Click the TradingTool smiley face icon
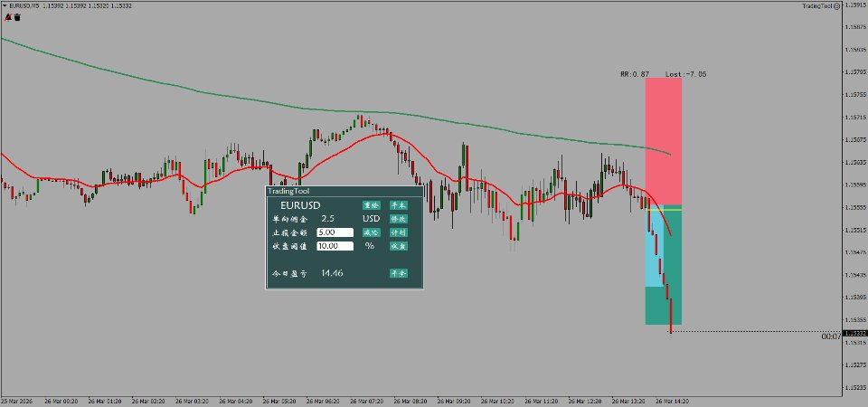The height and width of the screenshot is (407, 868). click(x=836, y=6)
